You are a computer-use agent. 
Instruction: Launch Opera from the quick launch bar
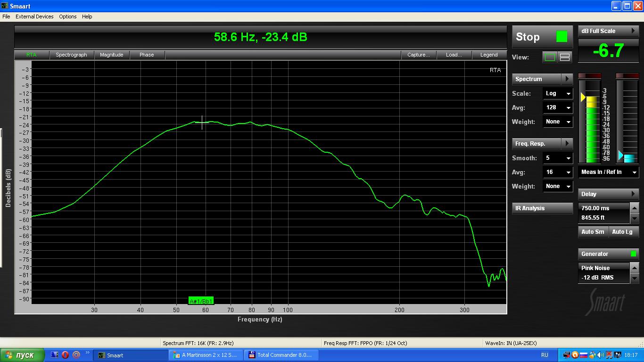pyautogui.click(x=66, y=355)
